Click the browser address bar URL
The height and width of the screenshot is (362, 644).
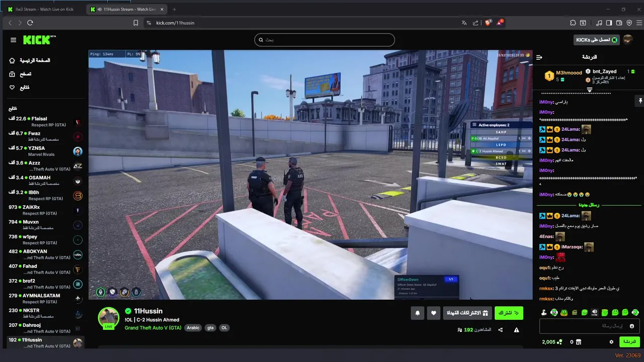[175, 23]
